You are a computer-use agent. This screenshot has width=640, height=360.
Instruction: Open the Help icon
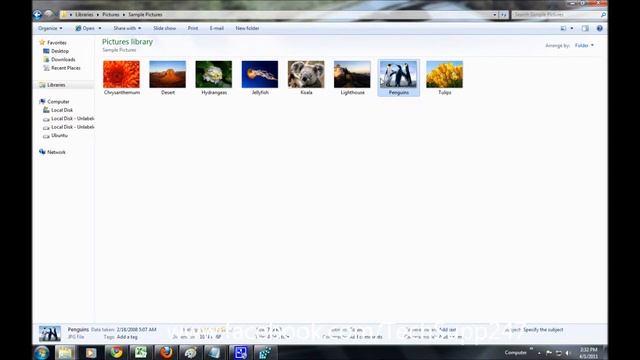point(600,28)
